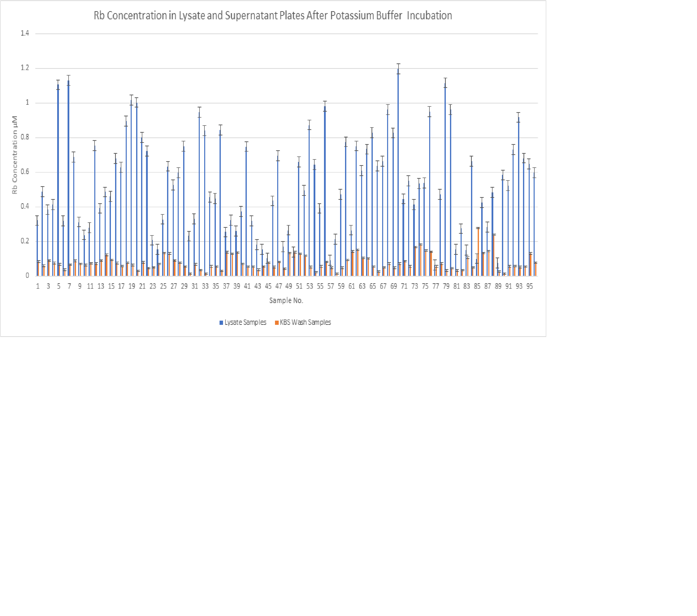Click the 0.4 y-axis label
The image size is (697, 616).
(x=25, y=206)
